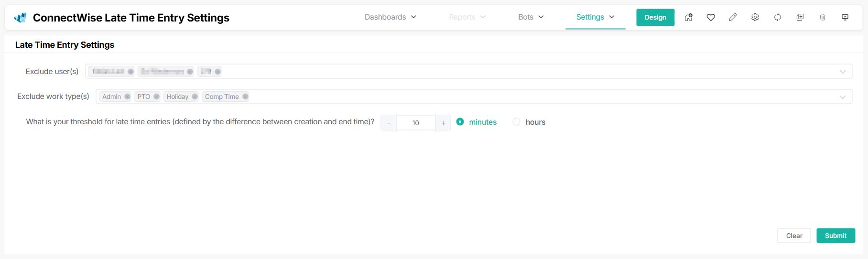Open the Bots menu
Viewport: 868px width, 259px height.
click(x=531, y=17)
